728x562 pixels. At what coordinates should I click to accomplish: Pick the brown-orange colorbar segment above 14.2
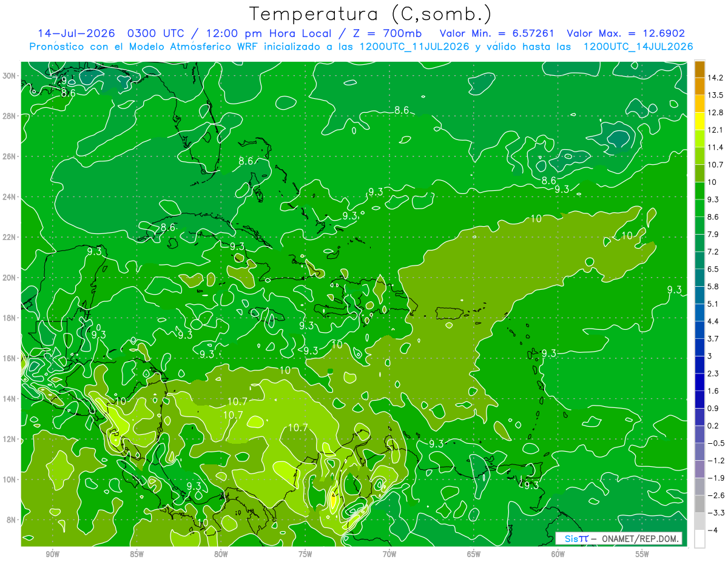[x=699, y=70]
